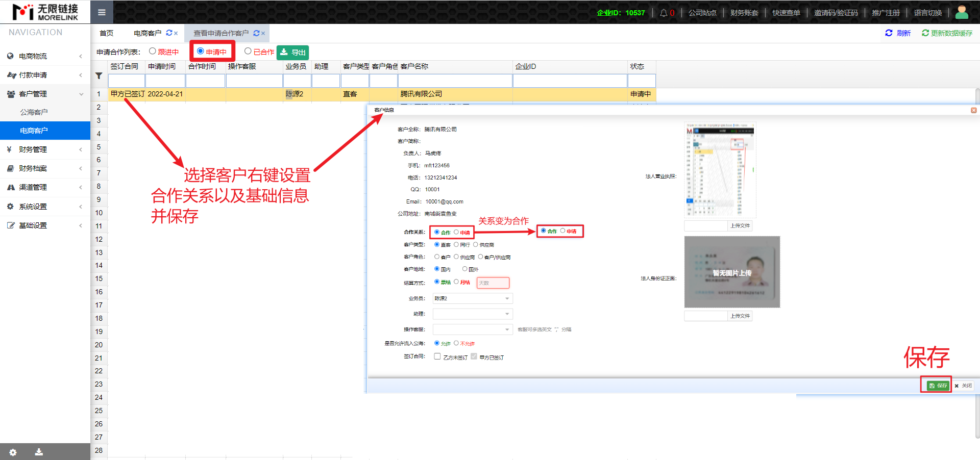Switch to the 电商客户 tab
Screen dimensions: 980x460
[x=148, y=33]
